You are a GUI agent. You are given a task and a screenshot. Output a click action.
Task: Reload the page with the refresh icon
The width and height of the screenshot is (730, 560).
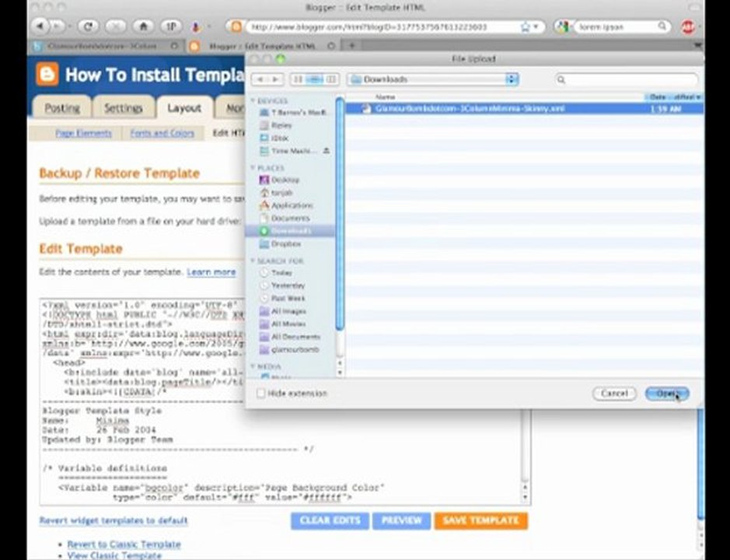click(88, 26)
